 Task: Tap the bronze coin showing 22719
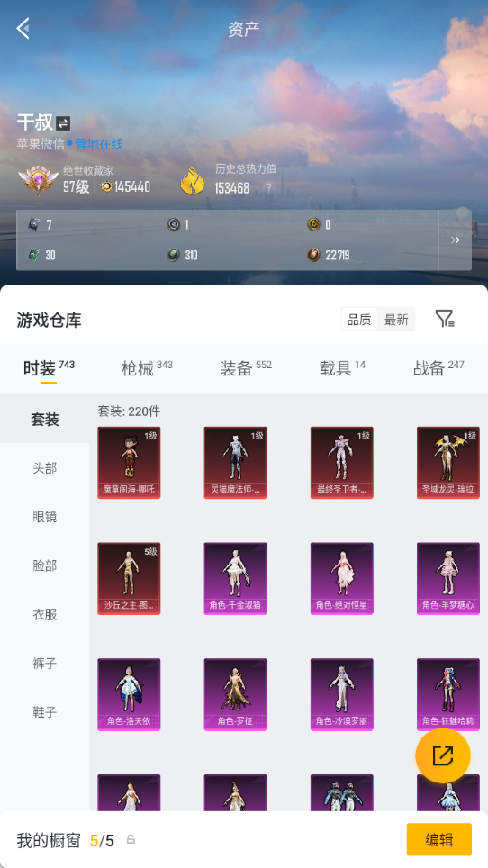(313, 255)
